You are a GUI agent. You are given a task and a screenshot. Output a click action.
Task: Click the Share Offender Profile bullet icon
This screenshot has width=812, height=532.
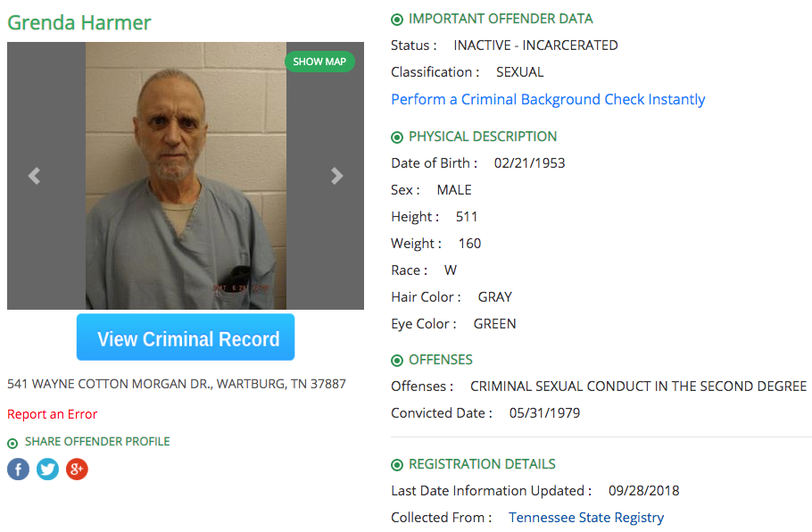coord(12,444)
